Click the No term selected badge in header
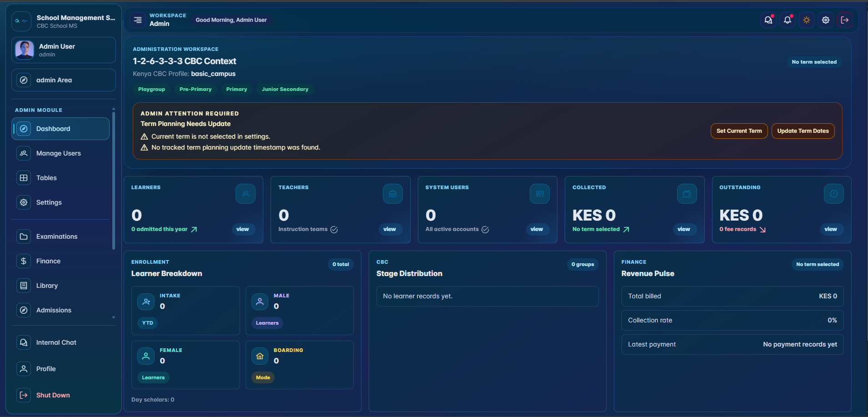868x417 pixels. pos(814,62)
